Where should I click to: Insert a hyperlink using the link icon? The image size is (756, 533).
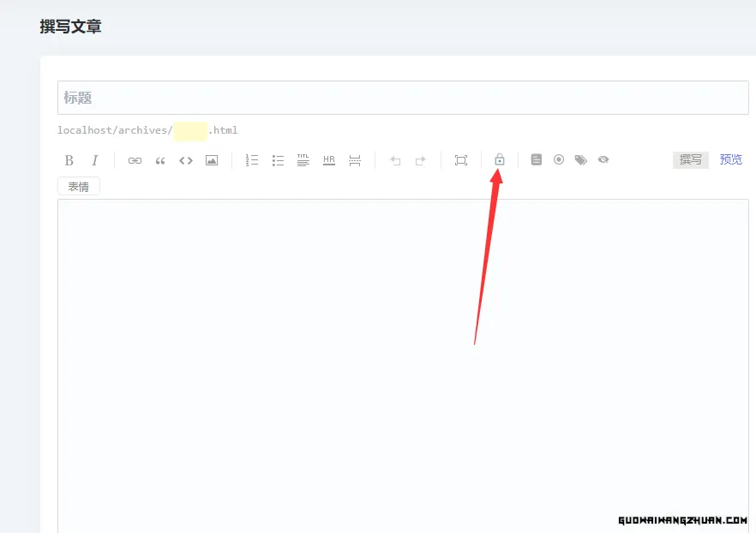135,160
